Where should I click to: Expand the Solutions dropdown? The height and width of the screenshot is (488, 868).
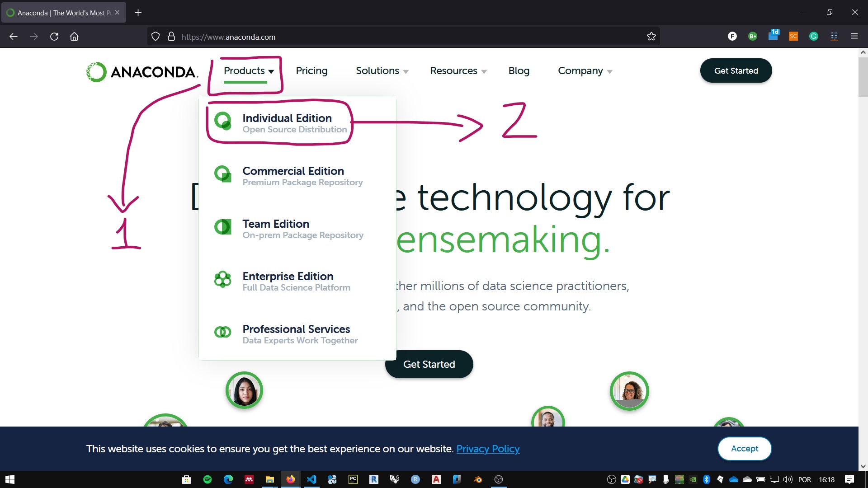(382, 71)
